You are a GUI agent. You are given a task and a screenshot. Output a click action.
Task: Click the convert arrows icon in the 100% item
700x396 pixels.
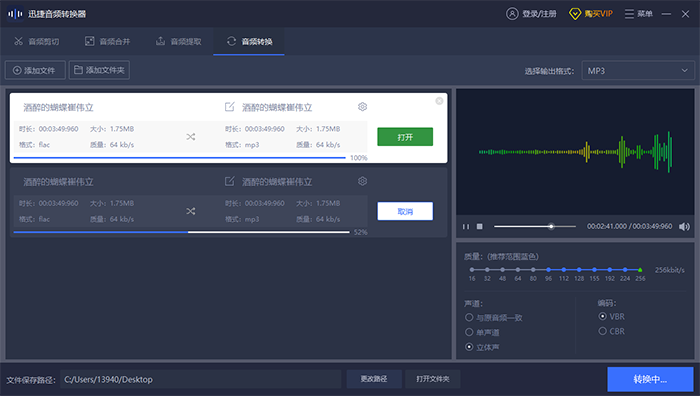191,137
